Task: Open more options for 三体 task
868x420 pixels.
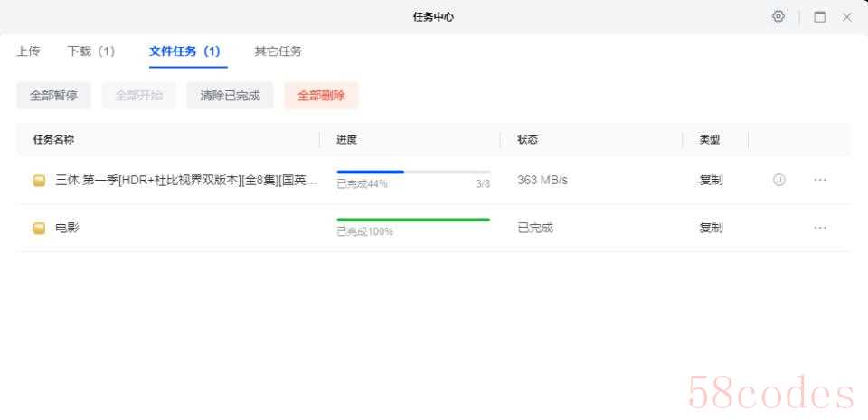Action: tap(820, 180)
